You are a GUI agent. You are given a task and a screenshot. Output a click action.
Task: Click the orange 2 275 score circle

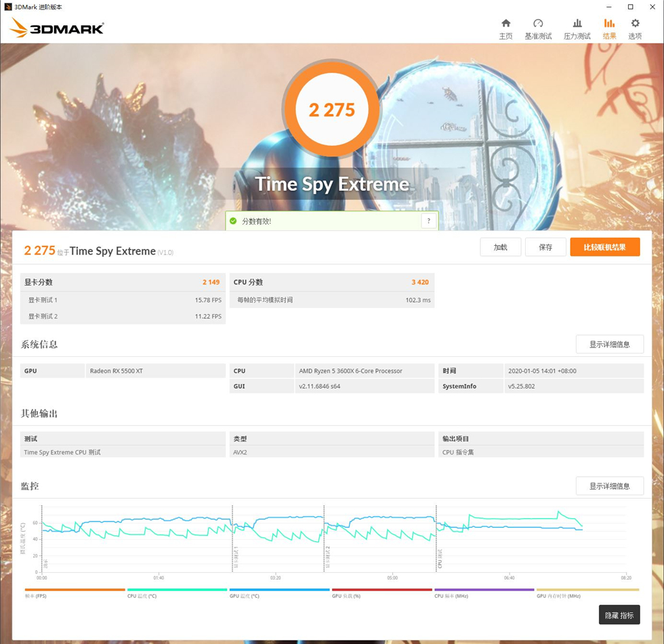332,110
